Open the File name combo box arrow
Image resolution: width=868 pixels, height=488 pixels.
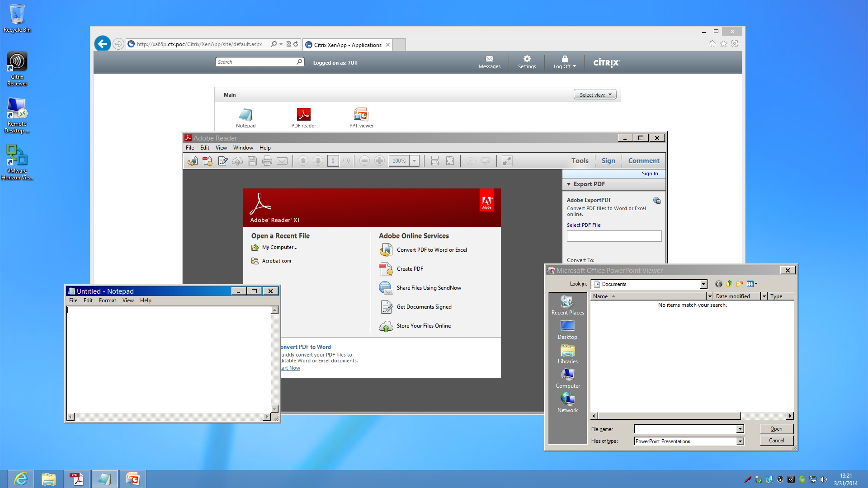click(x=740, y=429)
